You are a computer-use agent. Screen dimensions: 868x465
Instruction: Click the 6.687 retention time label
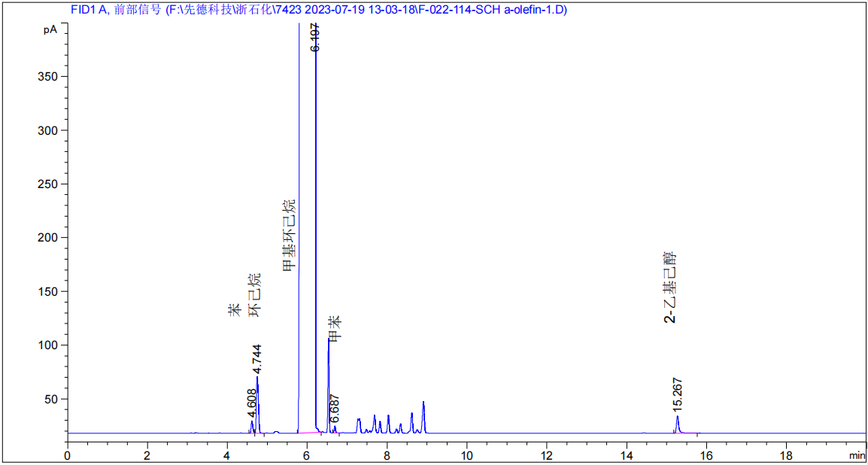point(334,409)
